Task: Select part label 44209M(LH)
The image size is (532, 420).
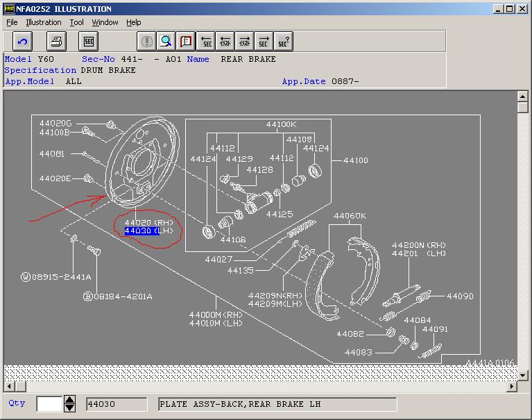Action: pyautogui.click(x=275, y=304)
